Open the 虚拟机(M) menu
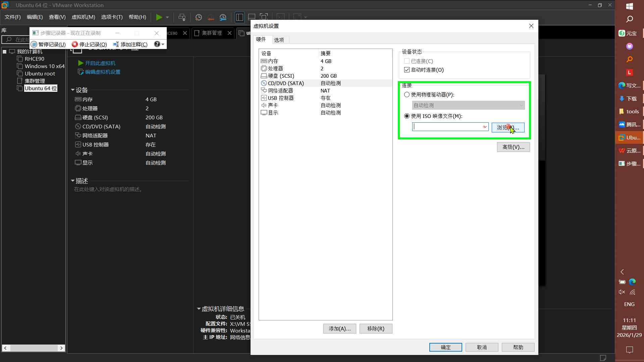This screenshot has height=362, width=644. [x=83, y=17]
